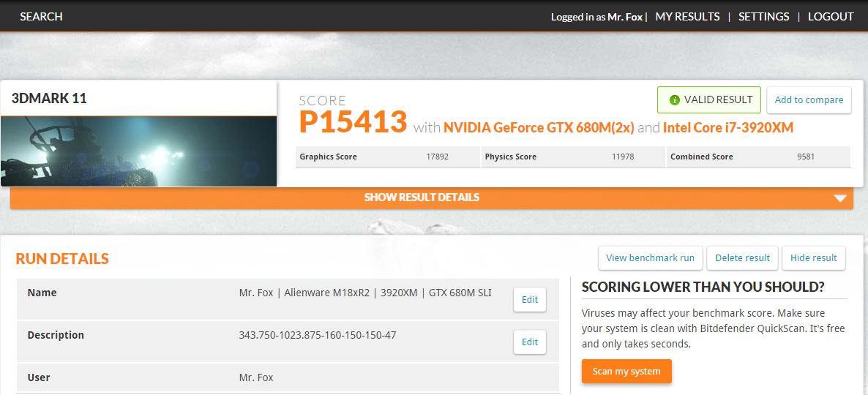Click the User row value Mr. Fox
This screenshot has height=395, width=868.
click(255, 377)
